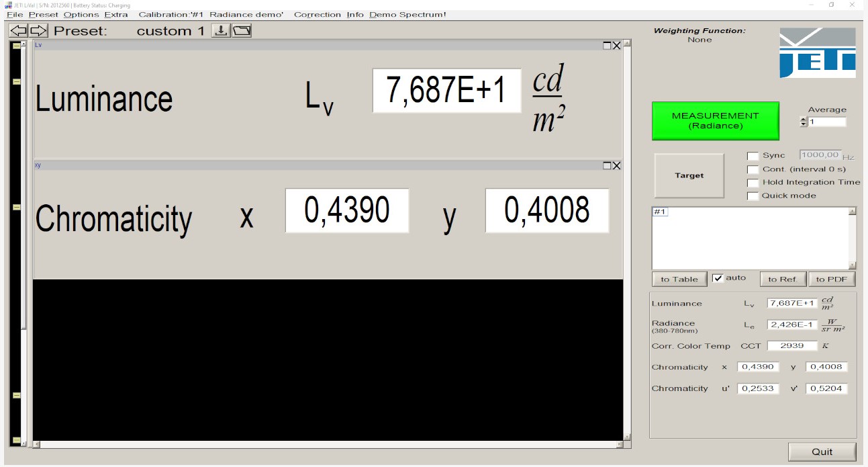Decrease the Average count with the down stepper
This screenshot has height=467, width=868.
pyautogui.click(x=803, y=124)
